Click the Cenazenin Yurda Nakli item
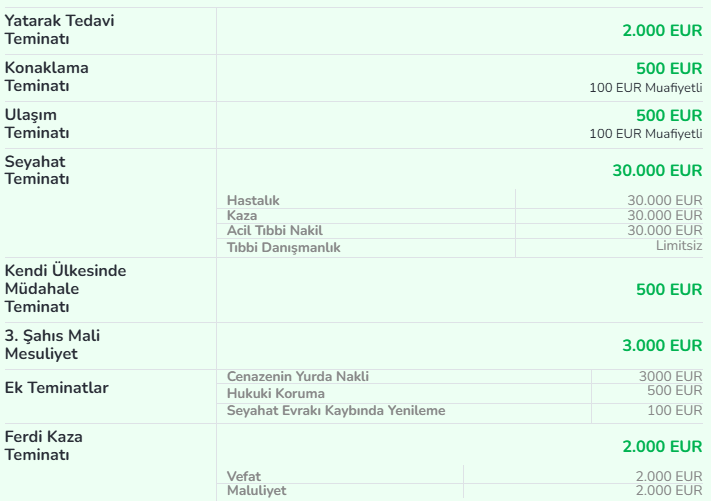Image resolution: width=711 pixels, height=501 pixels. point(298,377)
